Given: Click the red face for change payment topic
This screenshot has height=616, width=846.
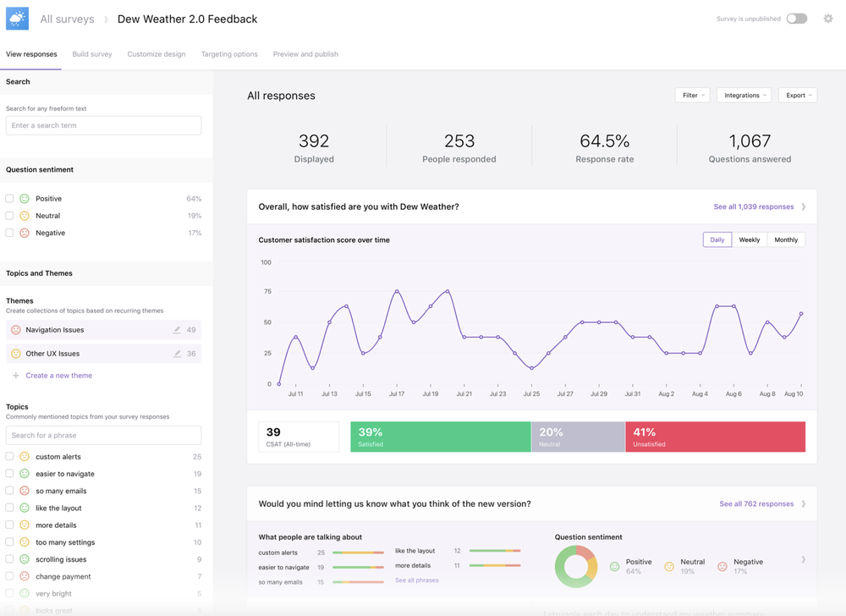Looking at the screenshot, I should (25, 576).
